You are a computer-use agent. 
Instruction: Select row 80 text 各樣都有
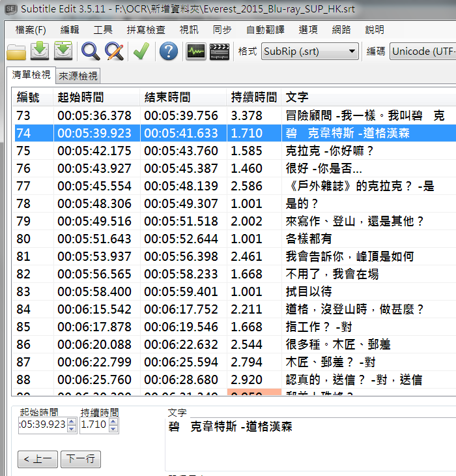[x=309, y=239]
